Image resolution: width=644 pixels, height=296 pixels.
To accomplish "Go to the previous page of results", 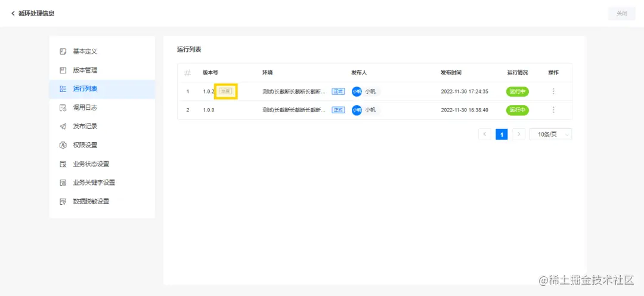I will pyautogui.click(x=485, y=134).
